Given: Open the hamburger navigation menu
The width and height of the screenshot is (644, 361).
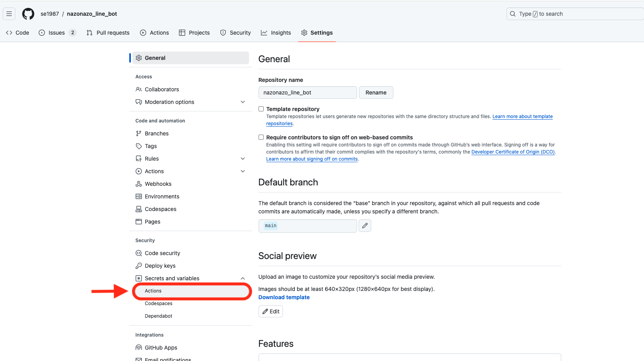Looking at the screenshot, I should [9, 14].
